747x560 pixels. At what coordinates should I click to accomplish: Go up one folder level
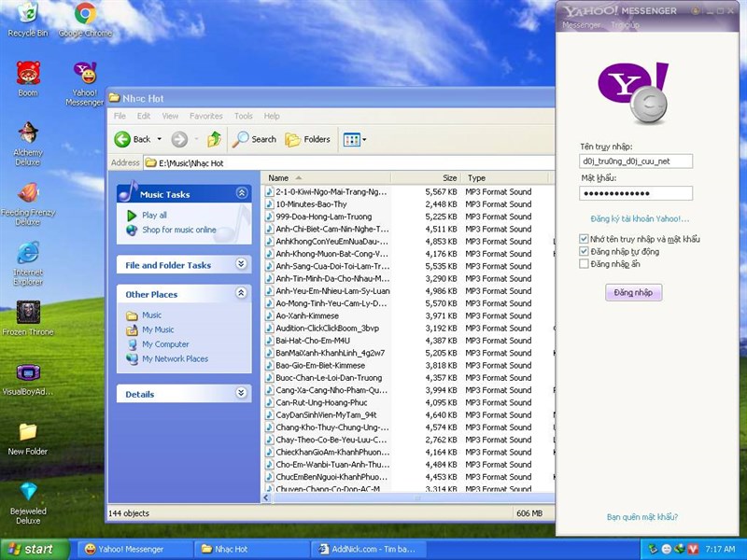[x=214, y=139]
